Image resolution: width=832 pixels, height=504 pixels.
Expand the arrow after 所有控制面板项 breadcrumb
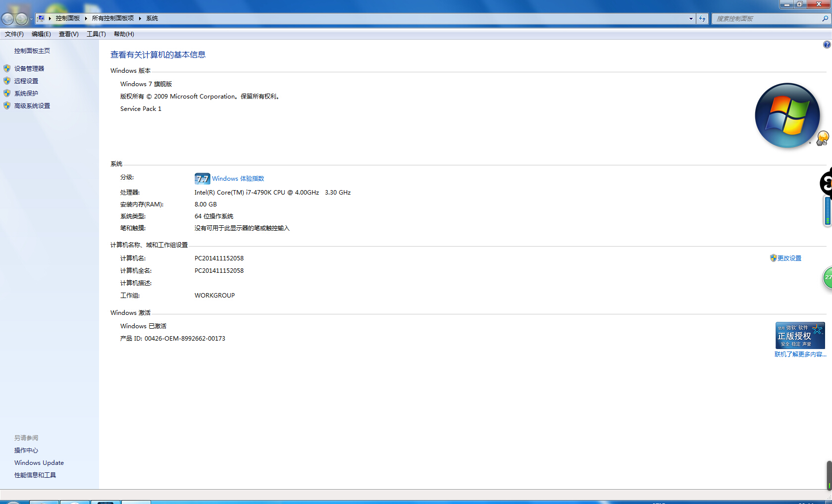(x=140, y=18)
